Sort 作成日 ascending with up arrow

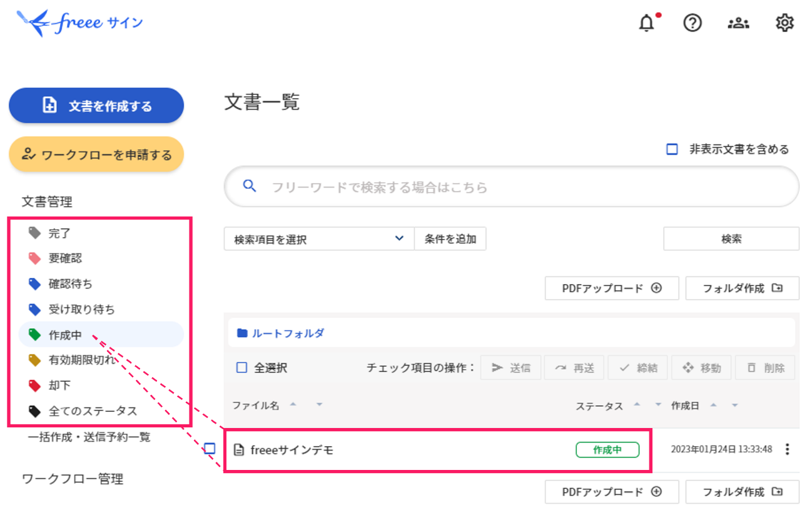713,404
